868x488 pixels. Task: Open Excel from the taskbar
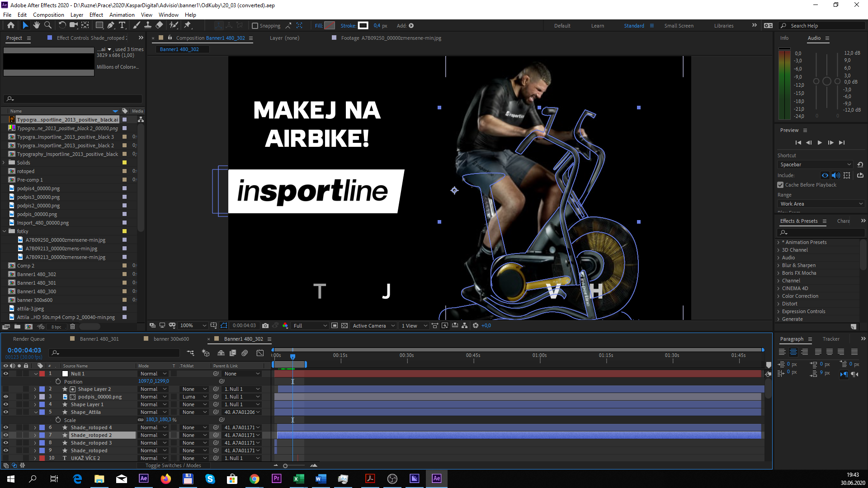tap(298, 479)
